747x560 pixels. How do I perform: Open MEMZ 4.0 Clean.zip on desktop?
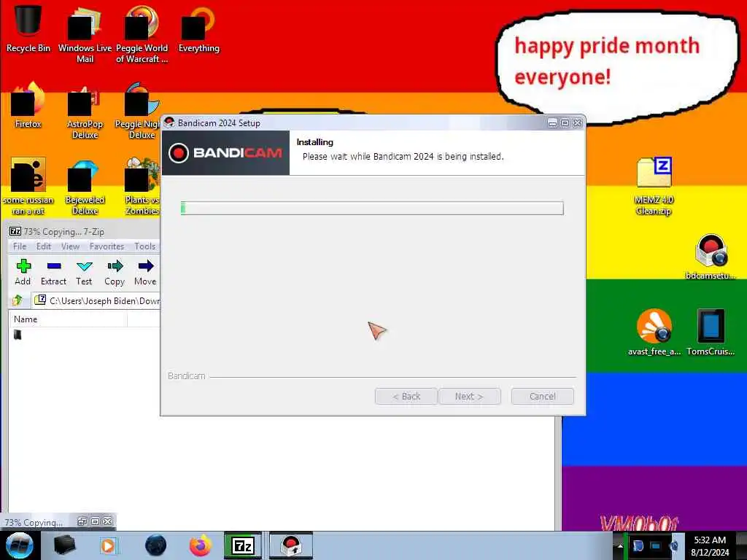tap(654, 186)
